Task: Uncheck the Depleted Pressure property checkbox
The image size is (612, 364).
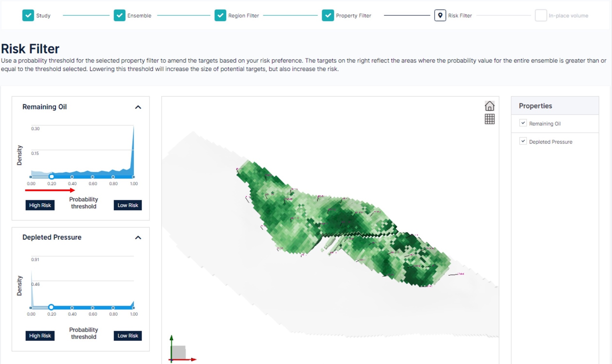Action: [x=523, y=141]
